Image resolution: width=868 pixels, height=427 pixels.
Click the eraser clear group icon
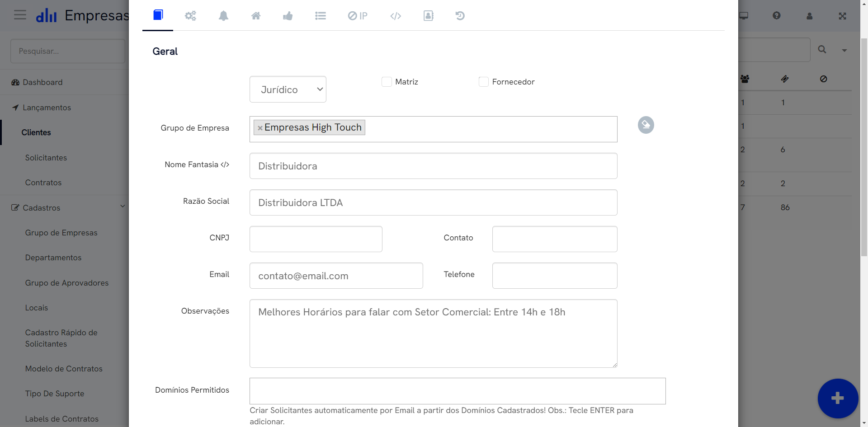tap(646, 125)
